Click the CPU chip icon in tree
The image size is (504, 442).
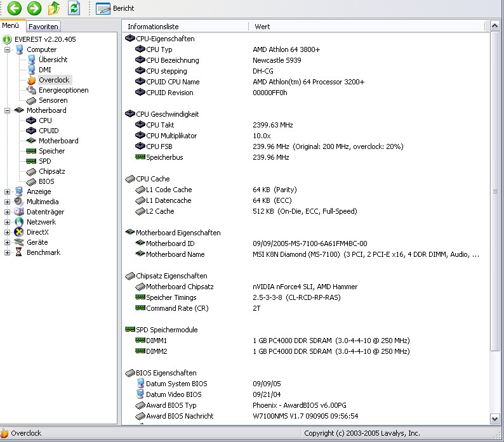(31, 120)
